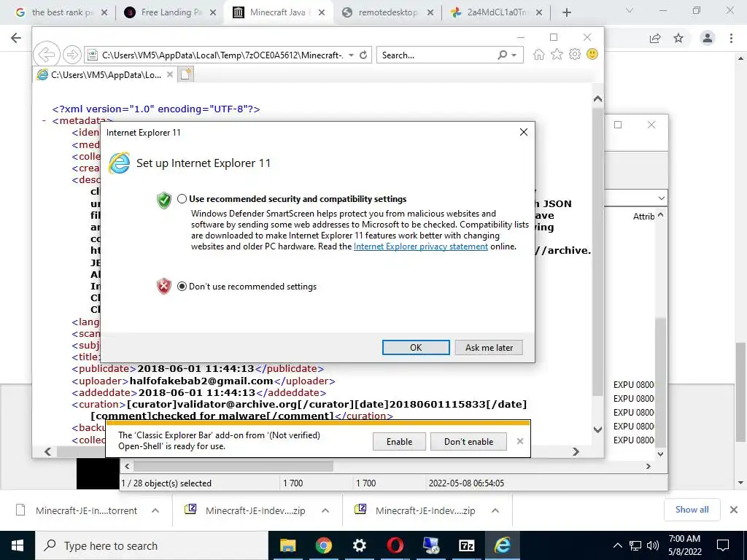Open options for second Minecraft-JE-Indev zip download
The height and width of the screenshot is (560, 747).
pos(495,510)
